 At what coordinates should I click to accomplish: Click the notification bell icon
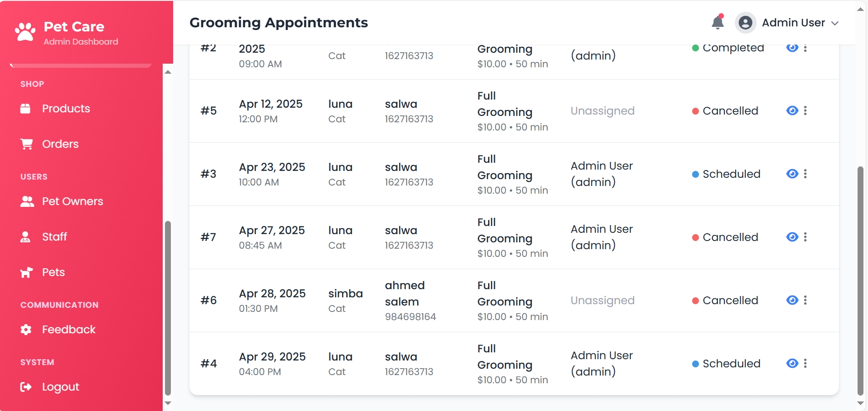(x=718, y=22)
